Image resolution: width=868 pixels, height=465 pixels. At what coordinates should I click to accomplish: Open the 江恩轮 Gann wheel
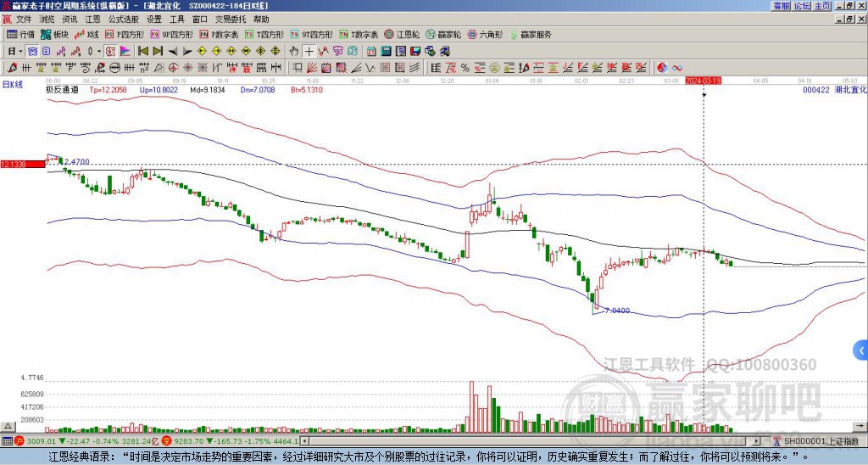403,34
